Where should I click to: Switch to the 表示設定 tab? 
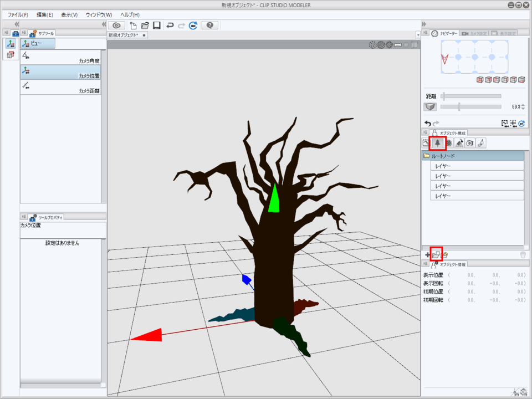(x=504, y=33)
